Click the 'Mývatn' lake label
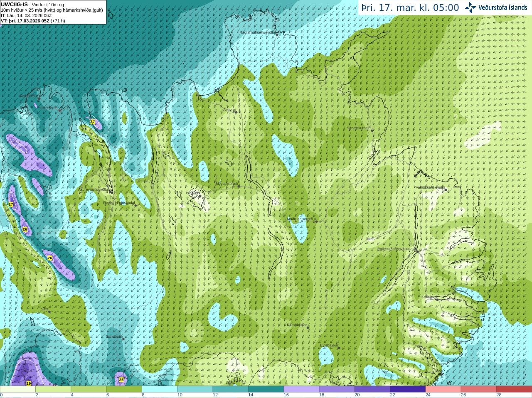Image resolution: width=532 pixels, height=398 pixels. [194, 193]
